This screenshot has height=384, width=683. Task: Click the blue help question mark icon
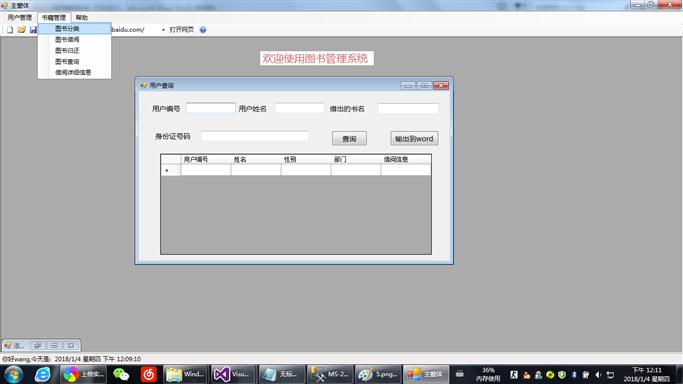(x=203, y=30)
